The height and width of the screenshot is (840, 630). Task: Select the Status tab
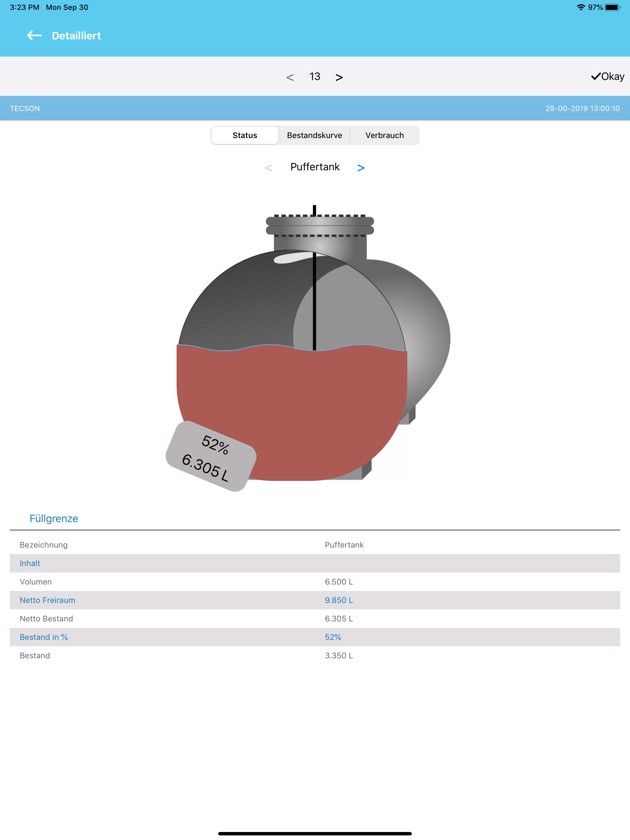[x=245, y=135]
